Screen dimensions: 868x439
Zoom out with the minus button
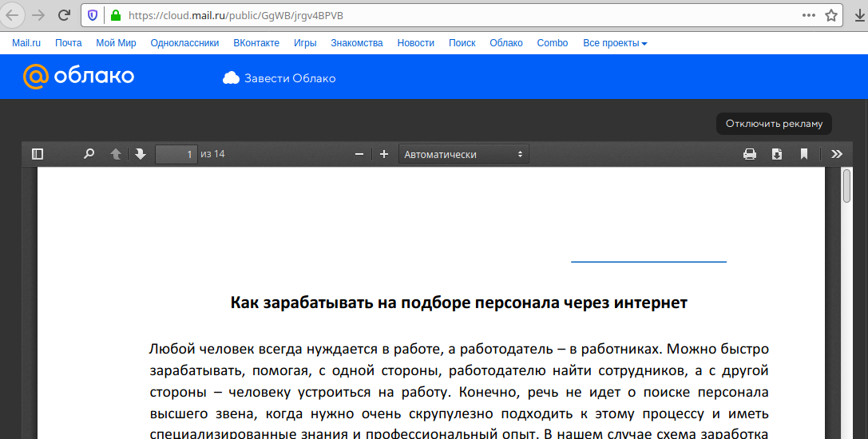[x=359, y=154]
